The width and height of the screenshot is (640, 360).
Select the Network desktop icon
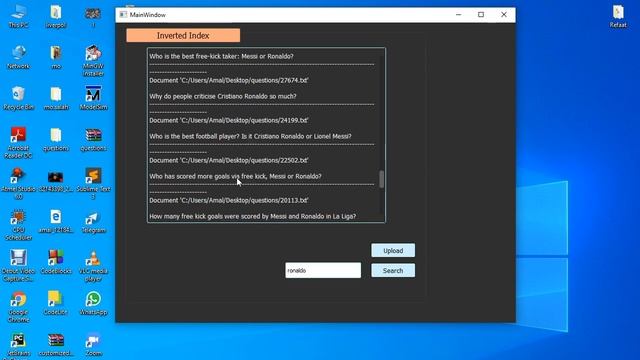coord(18,57)
